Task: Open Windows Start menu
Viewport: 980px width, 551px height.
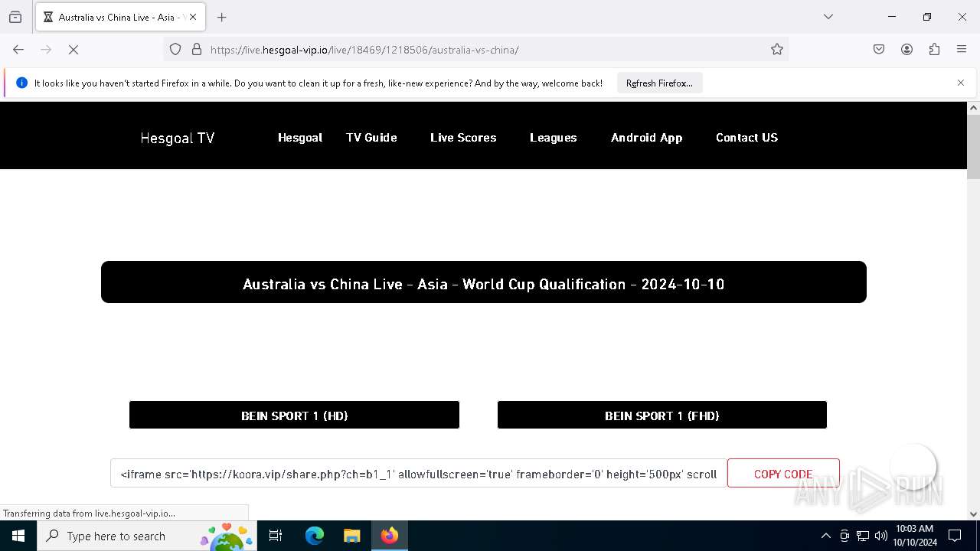Action: [18, 536]
